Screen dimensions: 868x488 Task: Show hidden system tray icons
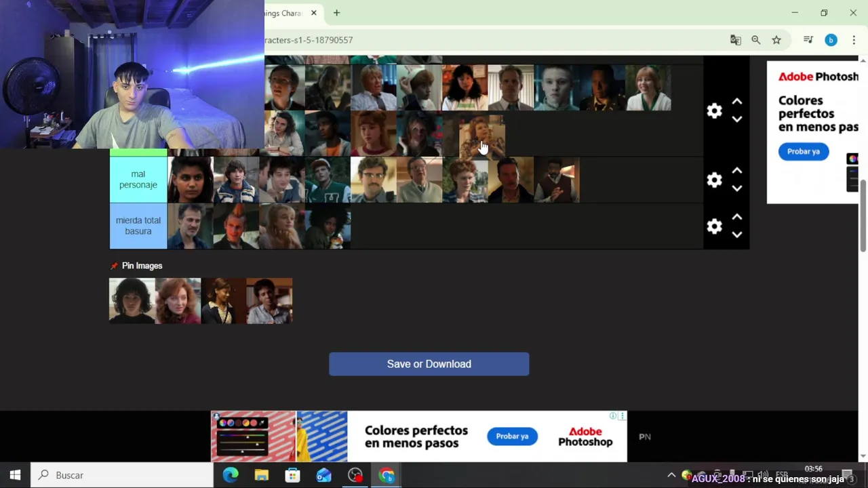(671, 475)
